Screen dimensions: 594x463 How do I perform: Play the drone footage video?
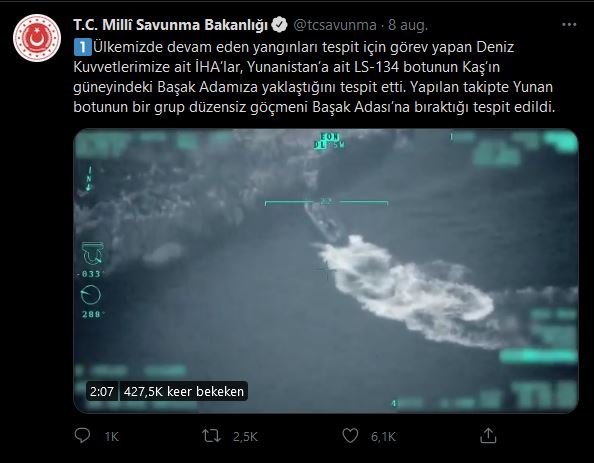pos(326,271)
